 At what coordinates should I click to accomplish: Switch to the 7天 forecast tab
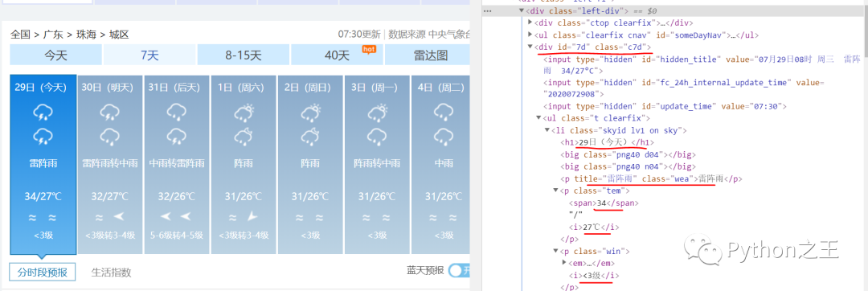click(x=149, y=55)
